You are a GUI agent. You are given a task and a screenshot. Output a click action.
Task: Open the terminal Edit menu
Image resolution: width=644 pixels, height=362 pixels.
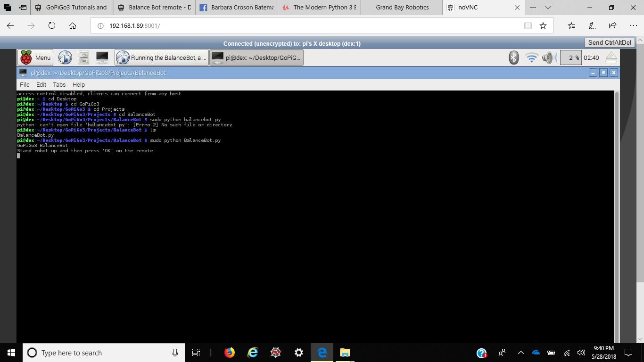pyautogui.click(x=41, y=84)
